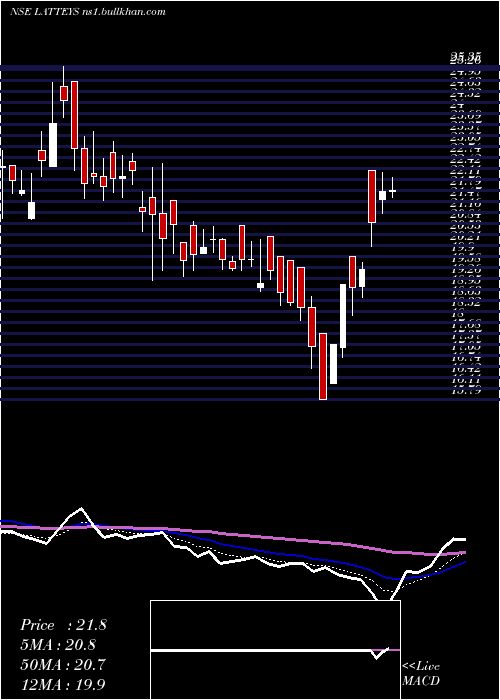500x700 pixels.
Task: Click the 15.79 lowest price axis label
Action: (465, 391)
